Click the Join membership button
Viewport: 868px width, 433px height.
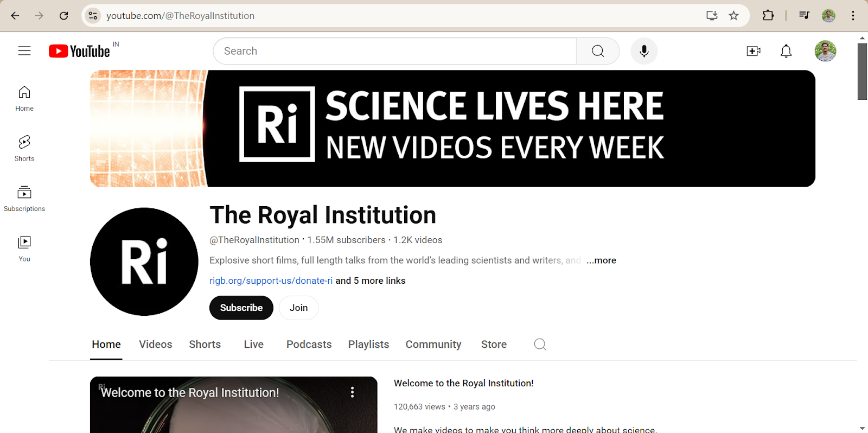coord(298,308)
